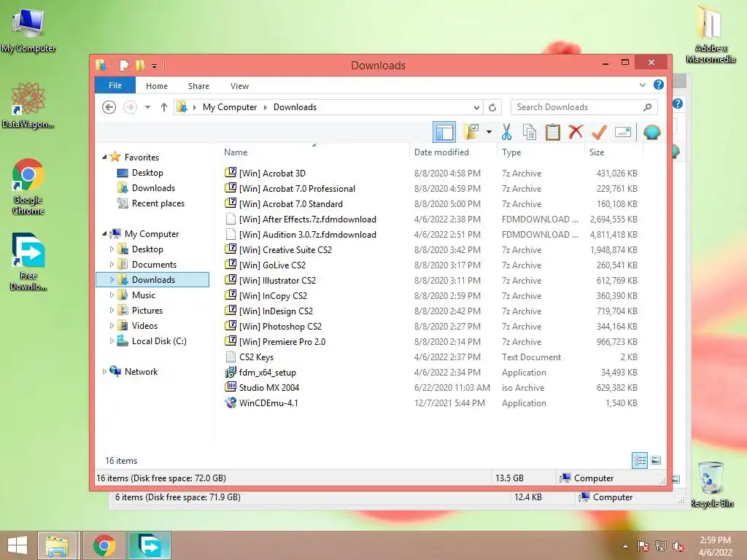Refresh the Downloads folder
The height and width of the screenshot is (560, 747).
pos(492,107)
